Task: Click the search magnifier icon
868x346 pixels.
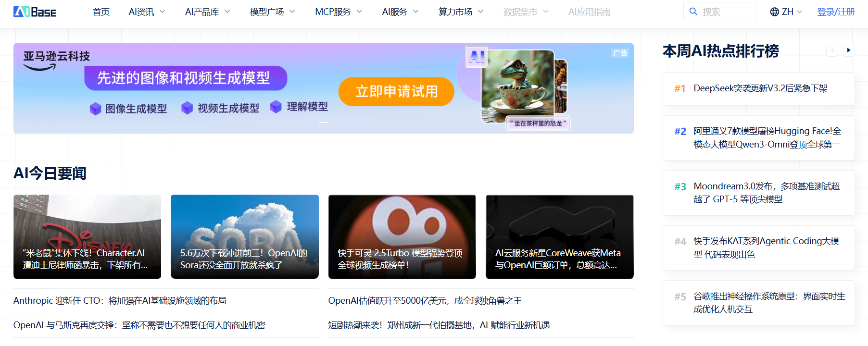Action: tap(693, 12)
